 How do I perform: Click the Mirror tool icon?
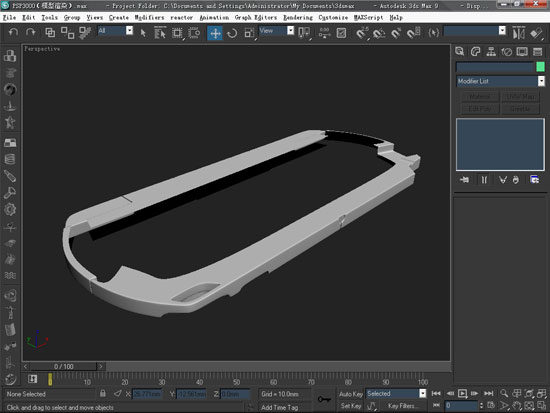click(518, 33)
